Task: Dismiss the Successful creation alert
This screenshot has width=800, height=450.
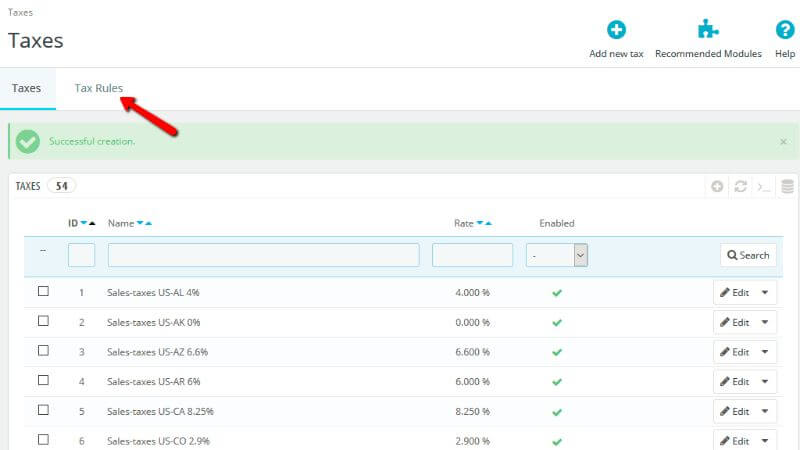Action: [783, 142]
